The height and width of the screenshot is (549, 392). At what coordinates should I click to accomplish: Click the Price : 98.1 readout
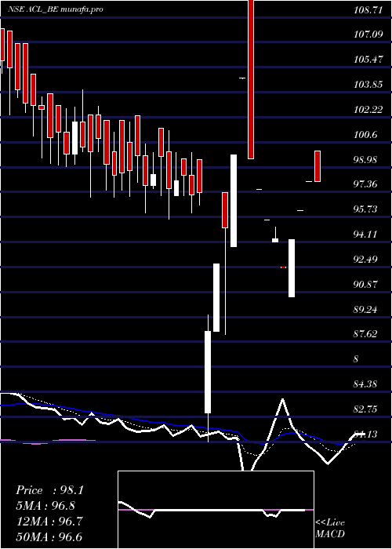pyautogui.click(x=49, y=490)
